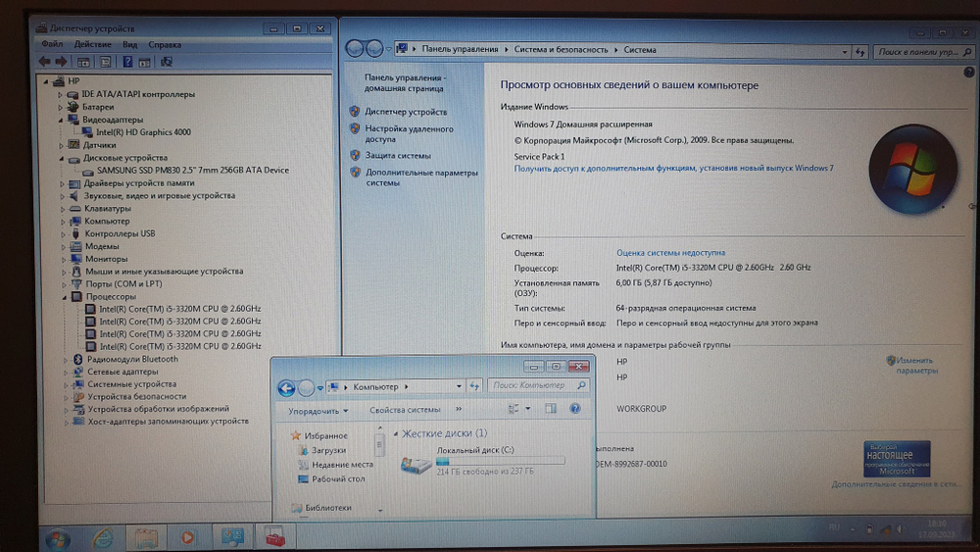Viewport: 980px width, 552px height.
Task: Expand the Датчики category
Action: click(61, 145)
